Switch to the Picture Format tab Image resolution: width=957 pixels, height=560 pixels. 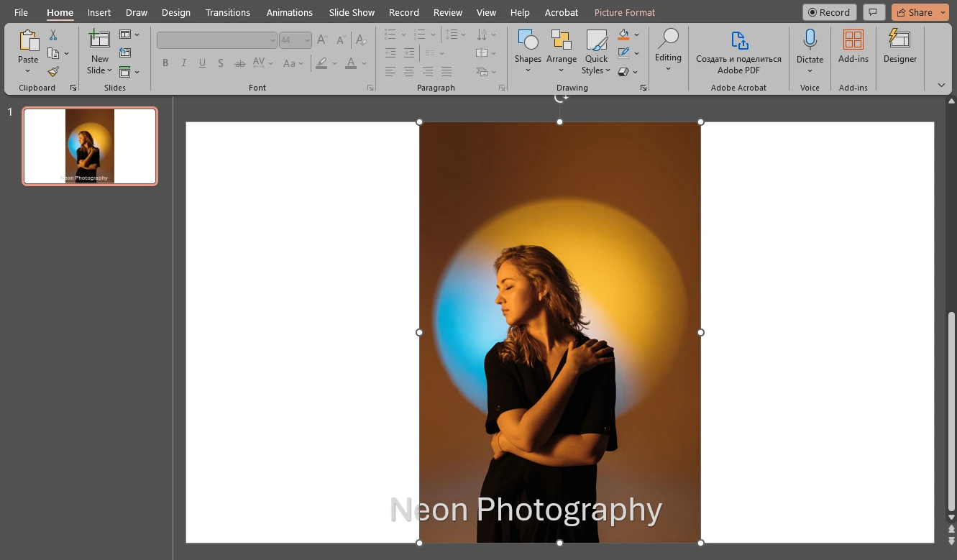click(624, 12)
